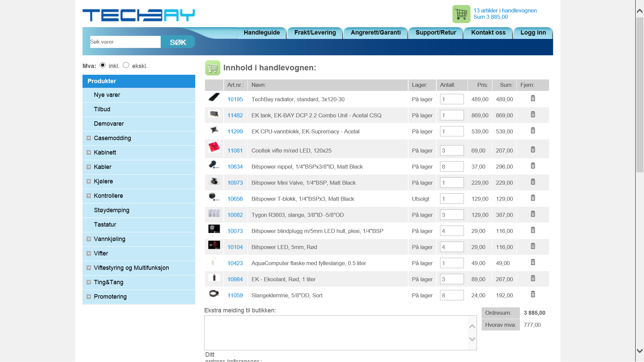Trash the Tygon R3603 slange item
The image size is (644, 362).
click(533, 214)
